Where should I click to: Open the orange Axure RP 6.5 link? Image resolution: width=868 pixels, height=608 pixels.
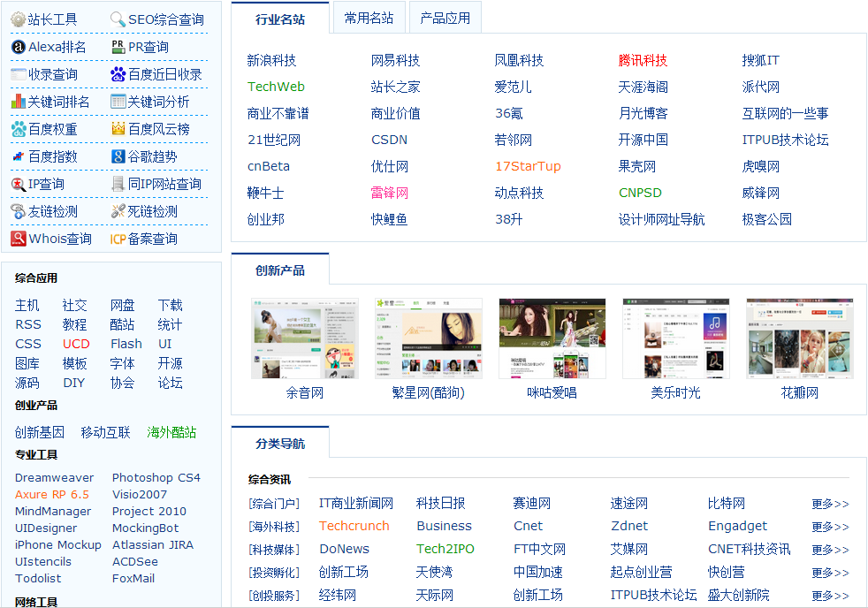[52, 495]
